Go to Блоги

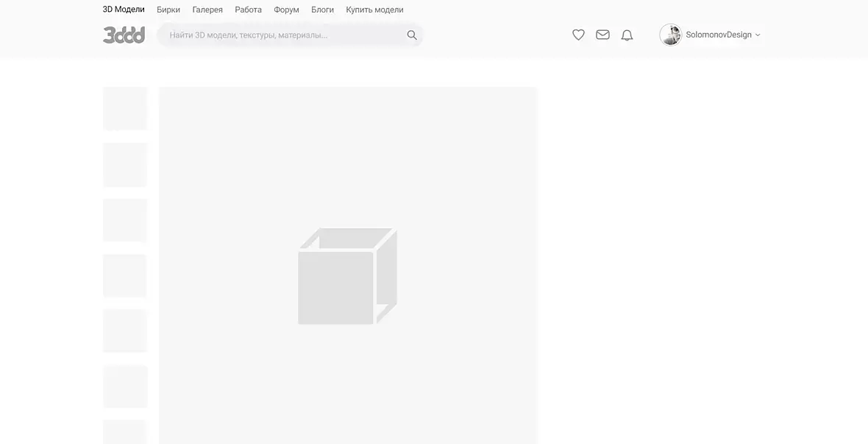tap(323, 10)
